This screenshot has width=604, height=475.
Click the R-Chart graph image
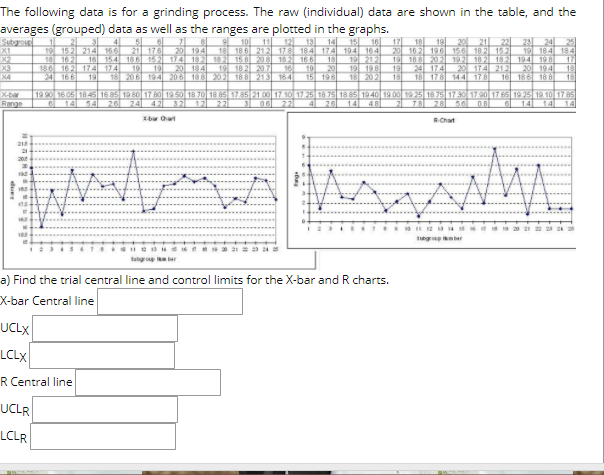point(431,180)
